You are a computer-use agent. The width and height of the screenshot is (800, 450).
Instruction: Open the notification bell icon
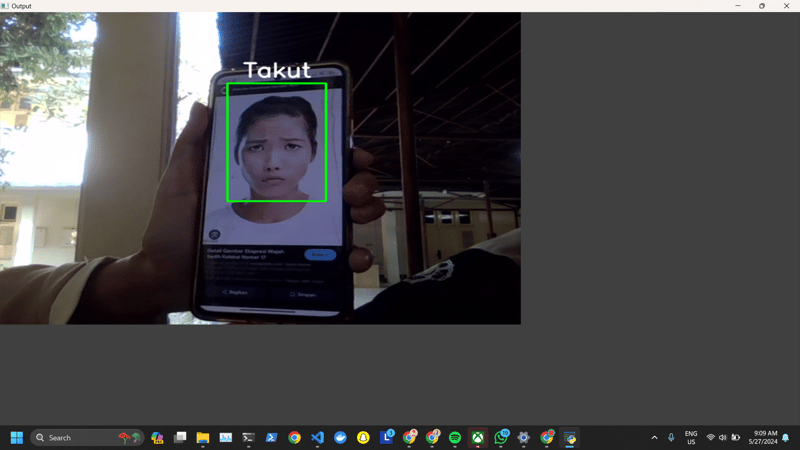tap(786, 438)
